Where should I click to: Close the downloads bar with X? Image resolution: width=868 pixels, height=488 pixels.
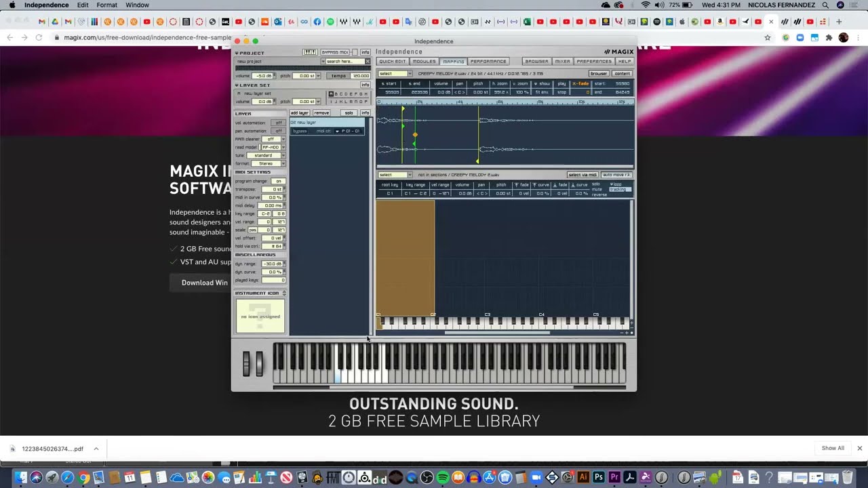click(x=859, y=448)
